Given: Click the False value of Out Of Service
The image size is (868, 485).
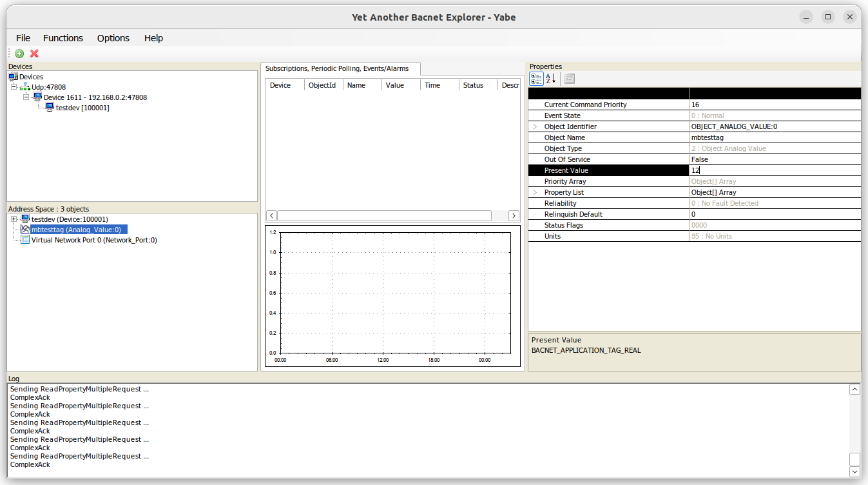Looking at the screenshot, I should [x=699, y=159].
